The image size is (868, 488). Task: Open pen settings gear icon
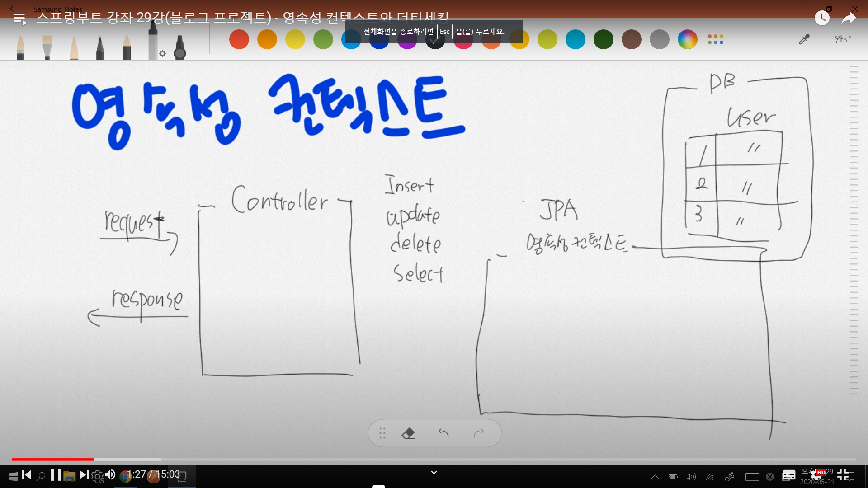click(x=163, y=54)
